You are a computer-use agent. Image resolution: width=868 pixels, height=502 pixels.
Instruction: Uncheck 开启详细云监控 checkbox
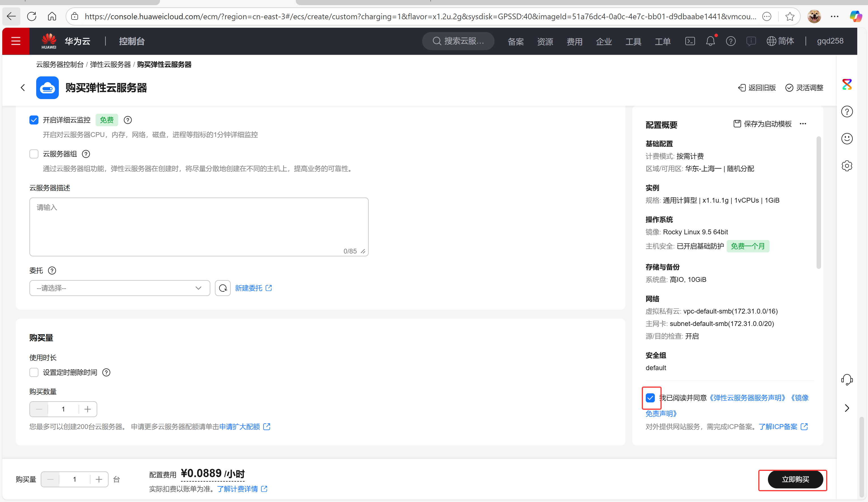34,120
